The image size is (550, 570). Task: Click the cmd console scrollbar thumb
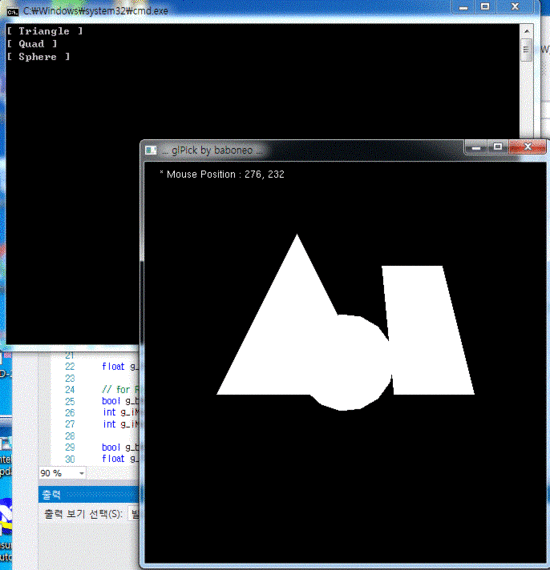526,49
